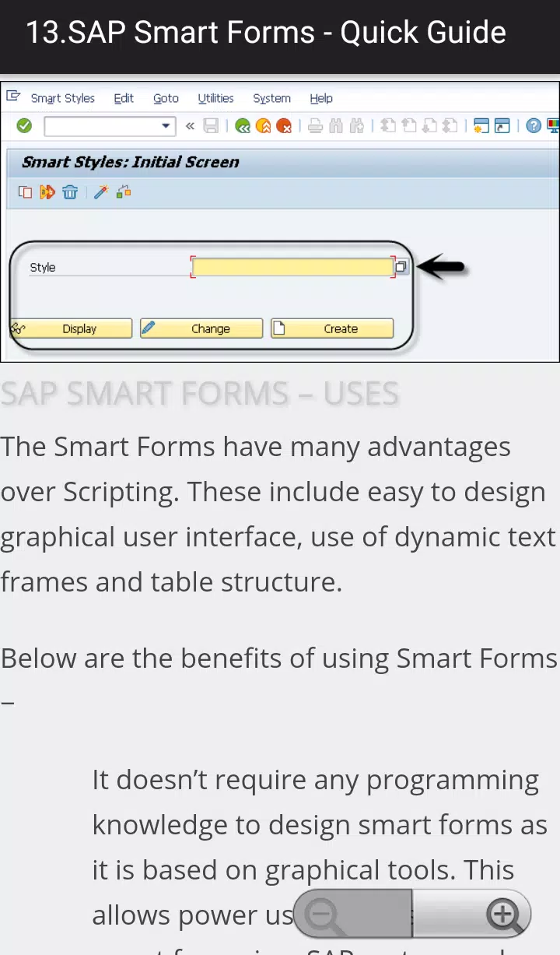Click the green Back icon

click(x=243, y=125)
